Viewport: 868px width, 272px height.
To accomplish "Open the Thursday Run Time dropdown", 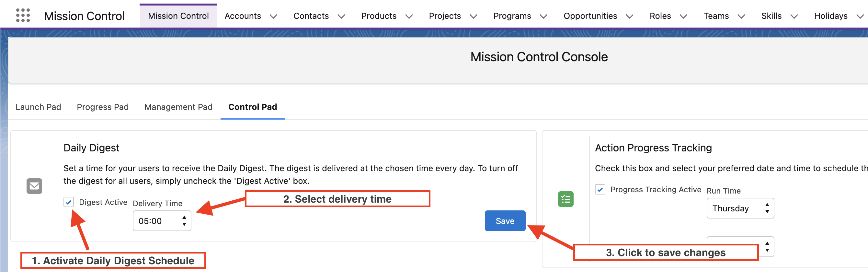I will 740,208.
